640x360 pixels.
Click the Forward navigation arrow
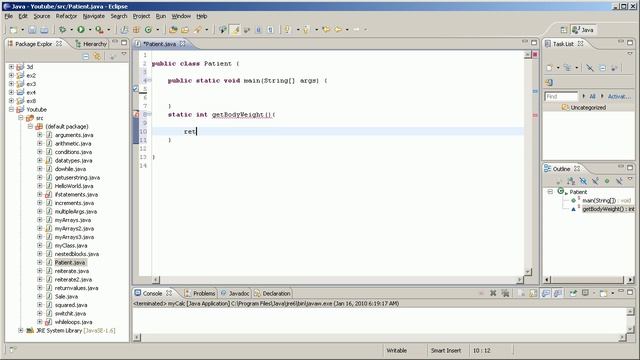click(356, 29)
